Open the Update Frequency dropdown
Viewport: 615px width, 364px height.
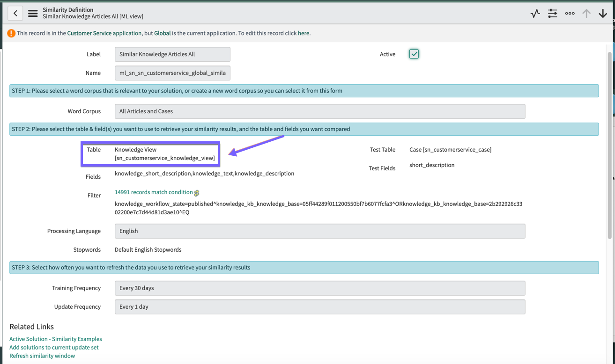(320, 307)
